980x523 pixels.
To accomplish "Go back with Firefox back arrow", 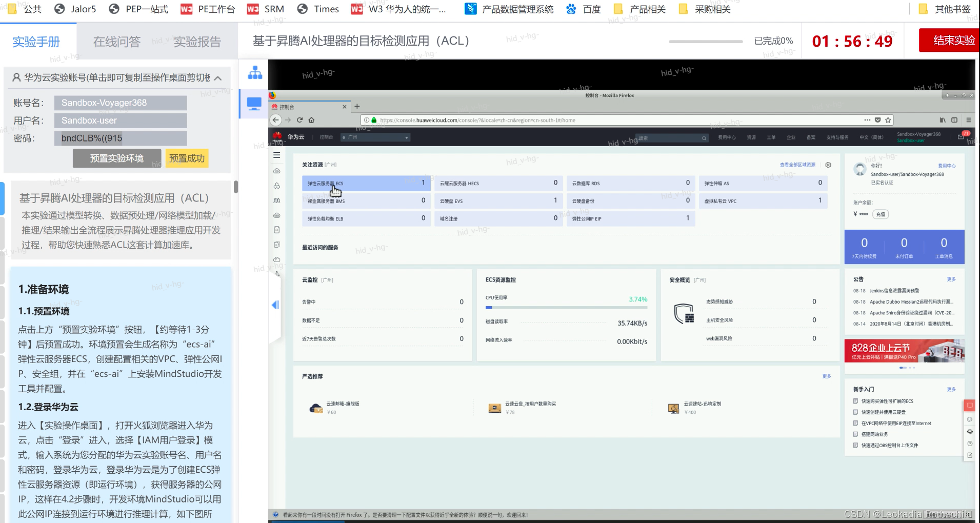I will point(276,120).
